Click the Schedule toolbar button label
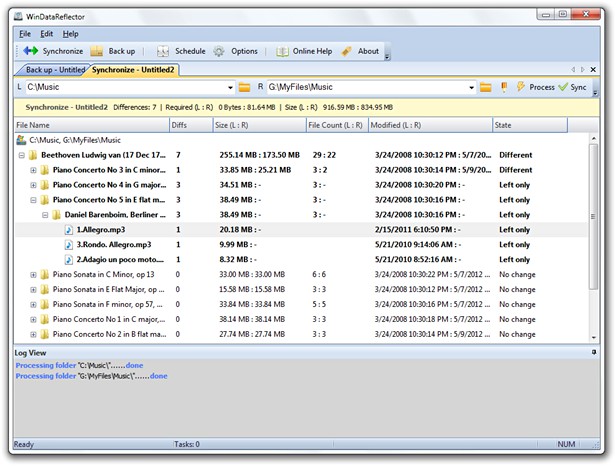Screen dimensions: 616x466 (190, 51)
